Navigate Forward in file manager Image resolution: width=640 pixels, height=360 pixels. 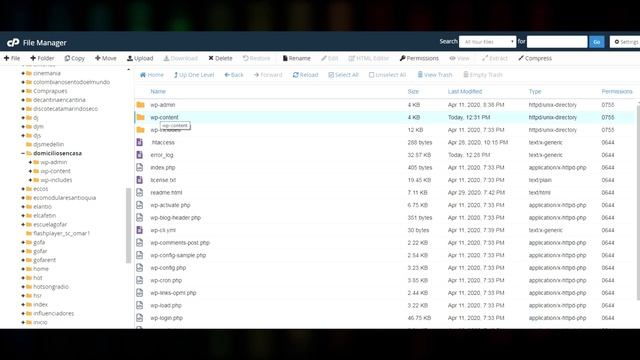268,75
